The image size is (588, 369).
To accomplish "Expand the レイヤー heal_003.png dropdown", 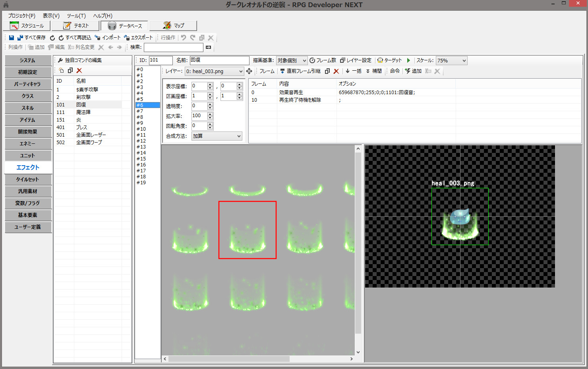I will [240, 71].
